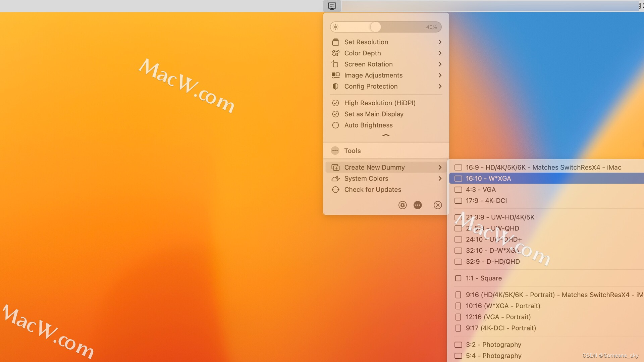Click the Color Depth palette icon
The image size is (644, 362).
point(335,53)
